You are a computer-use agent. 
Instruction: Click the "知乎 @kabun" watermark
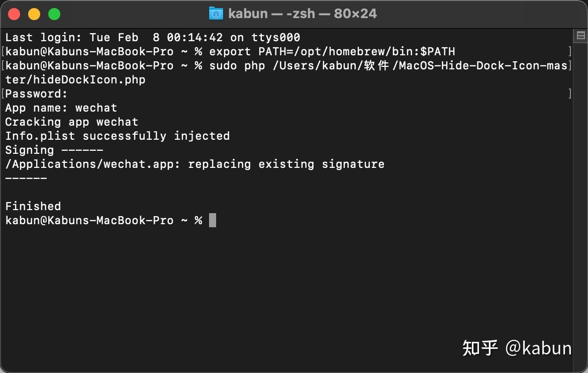pyautogui.click(x=517, y=348)
